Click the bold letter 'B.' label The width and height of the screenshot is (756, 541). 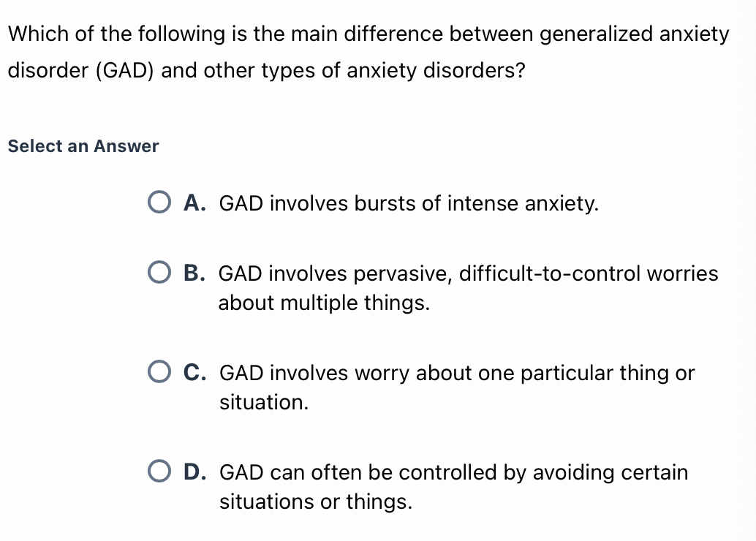pyautogui.click(x=194, y=273)
